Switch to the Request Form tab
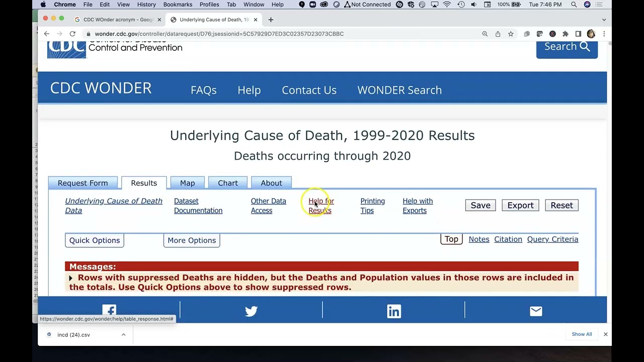The width and height of the screenshot is (644, 362). [x=83, y=183]
